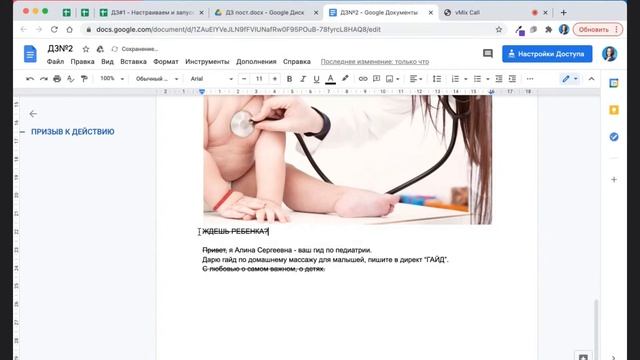Hide the menus with chevron up
Screen dimensions: 640x360
(591, 79)
